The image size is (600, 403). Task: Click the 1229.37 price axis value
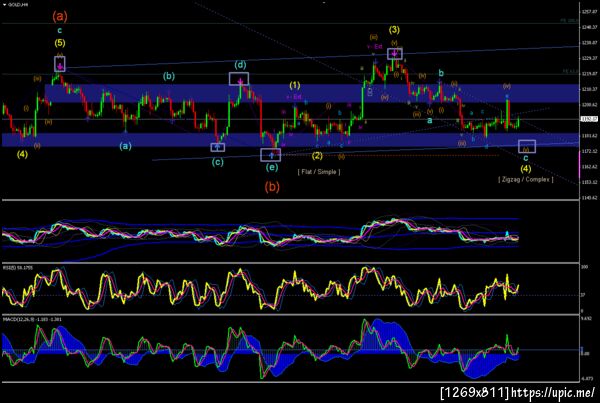590,58
